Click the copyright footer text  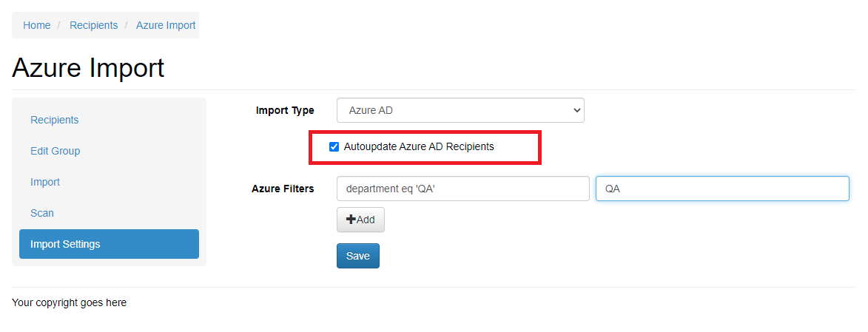point(70,302)
